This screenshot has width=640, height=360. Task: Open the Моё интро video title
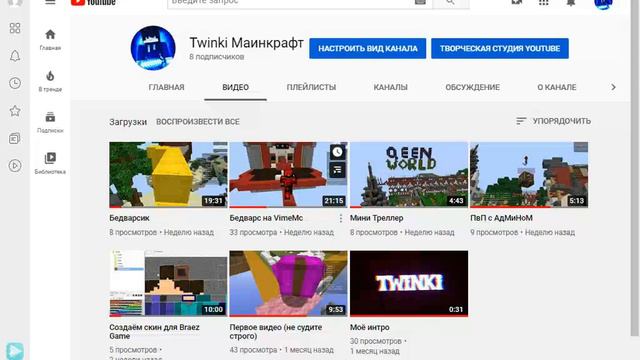click(x=370, y=327)
